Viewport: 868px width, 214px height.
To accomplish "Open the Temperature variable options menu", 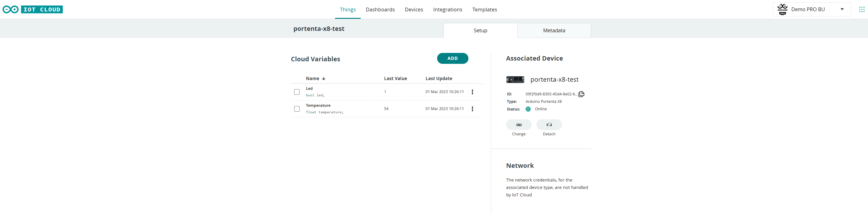I will (x=472, y=109).
